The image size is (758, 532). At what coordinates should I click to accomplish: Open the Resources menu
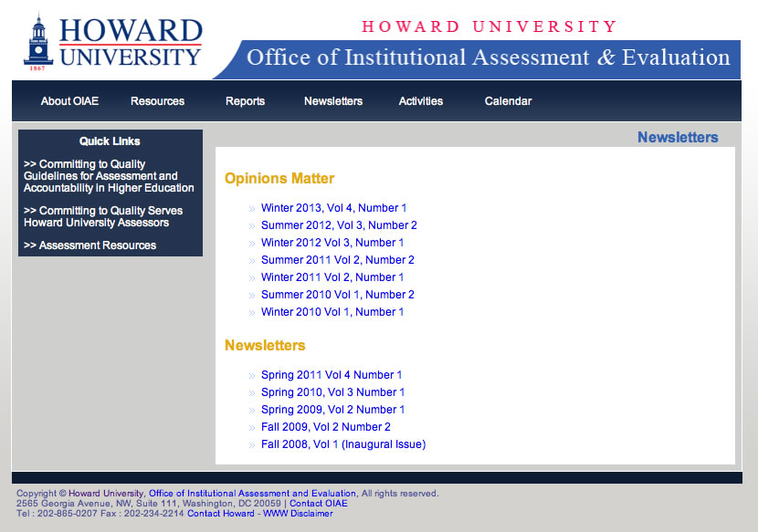[158, 101]
